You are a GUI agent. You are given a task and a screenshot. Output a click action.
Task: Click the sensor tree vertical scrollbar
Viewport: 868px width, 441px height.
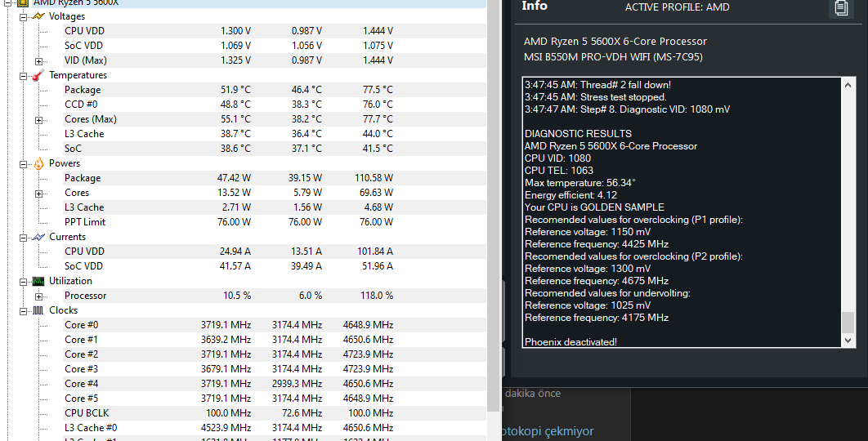[494, 205]
